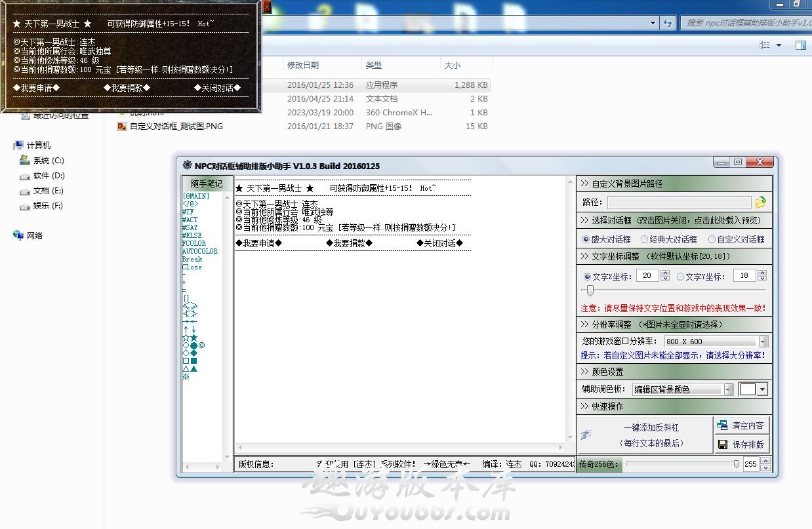Insert the solid star symbol from the notes list
812x529 pixels.
click(193, 338)
